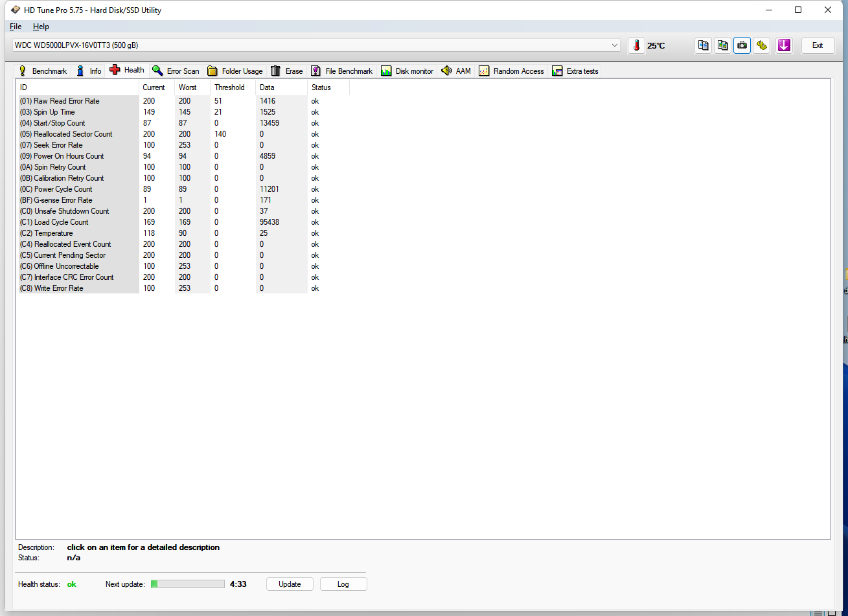Open the Help menu
Screen dimensions: 848x616
click(41, 27)
